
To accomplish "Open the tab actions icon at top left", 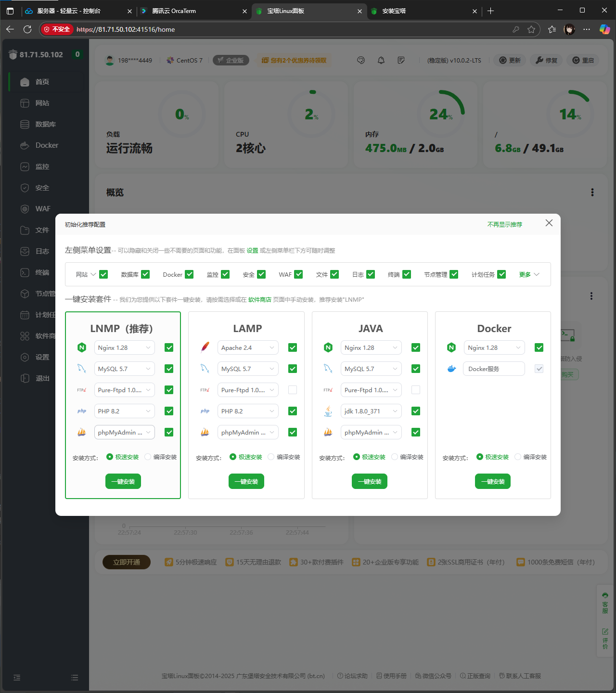I will [x=10, y=11].
